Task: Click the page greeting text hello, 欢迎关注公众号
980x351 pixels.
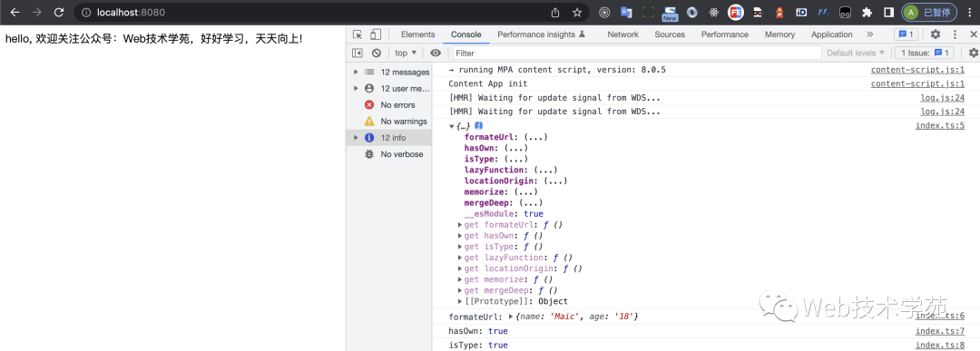Action: [153, 39]
